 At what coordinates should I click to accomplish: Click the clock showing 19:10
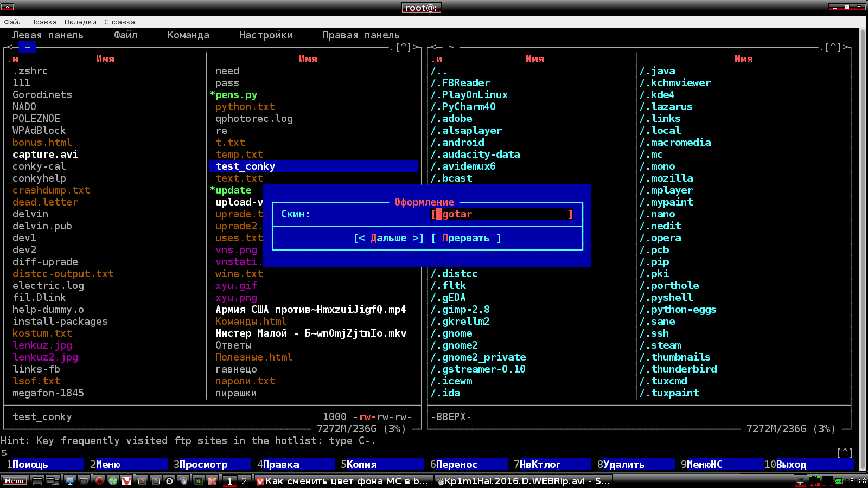click(856, 481)
